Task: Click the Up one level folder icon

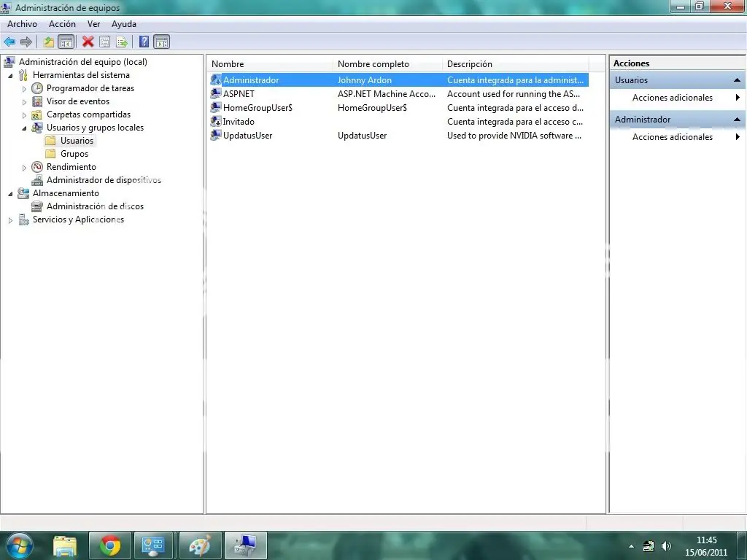Action: click(49, 42)
